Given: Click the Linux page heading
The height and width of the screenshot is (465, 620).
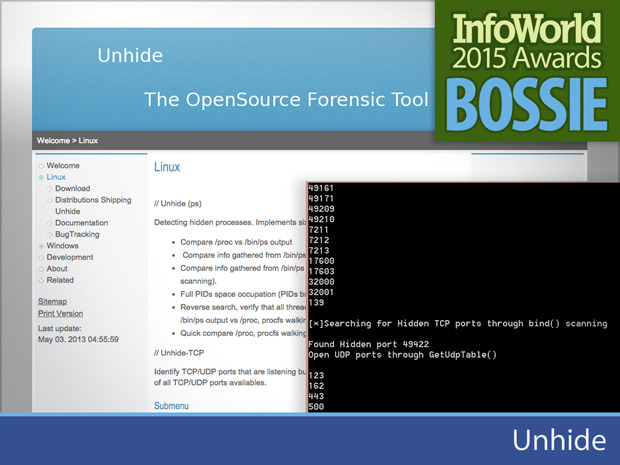Looking at the screenshot, I should pyautogui.click(x=167, y=167).
